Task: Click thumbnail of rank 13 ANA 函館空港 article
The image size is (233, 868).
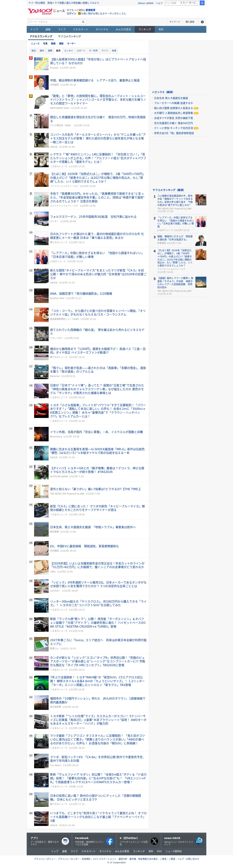Action: 41,296
